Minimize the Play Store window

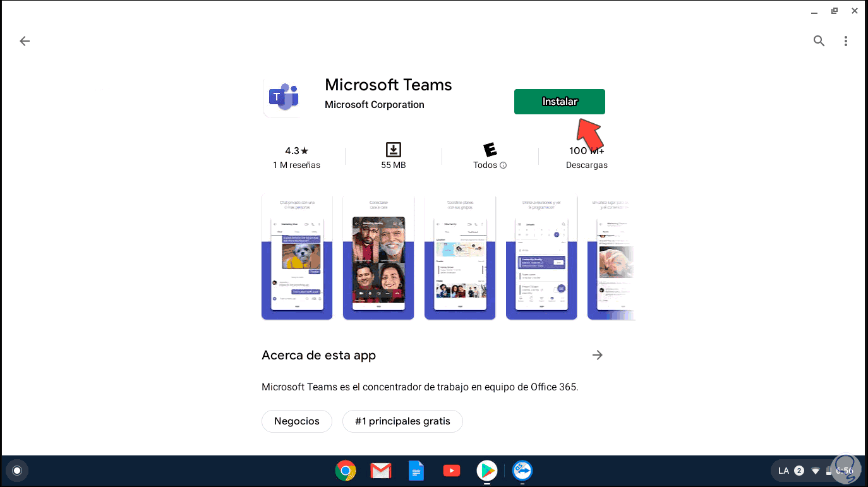coord(814,11)
